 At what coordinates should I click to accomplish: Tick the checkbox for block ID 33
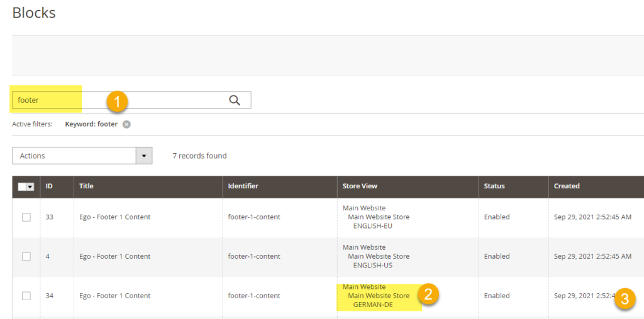[26, 217]
